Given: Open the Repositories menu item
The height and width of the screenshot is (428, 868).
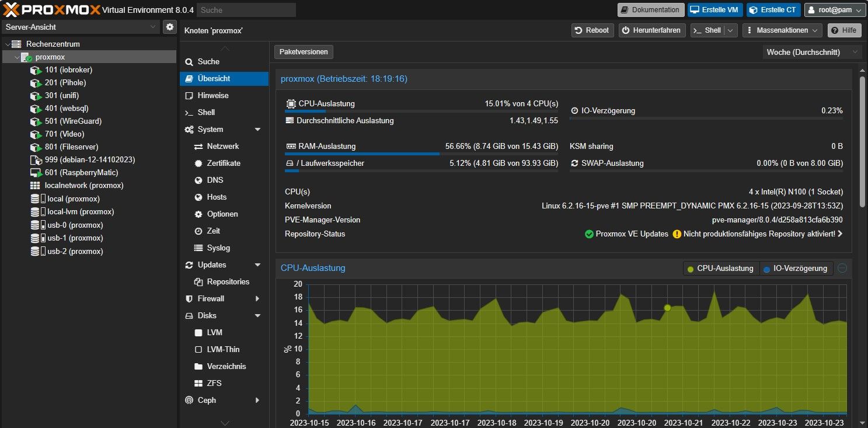Looking at the screenshot, I should (x=224, y=282).
